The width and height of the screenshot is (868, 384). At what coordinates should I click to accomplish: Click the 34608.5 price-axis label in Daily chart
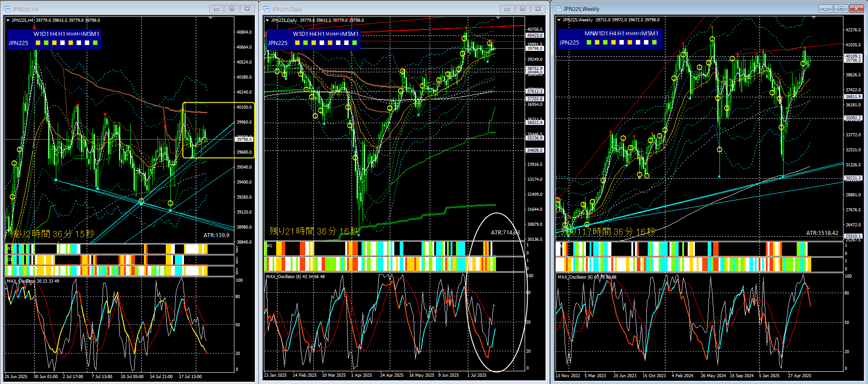535,150
